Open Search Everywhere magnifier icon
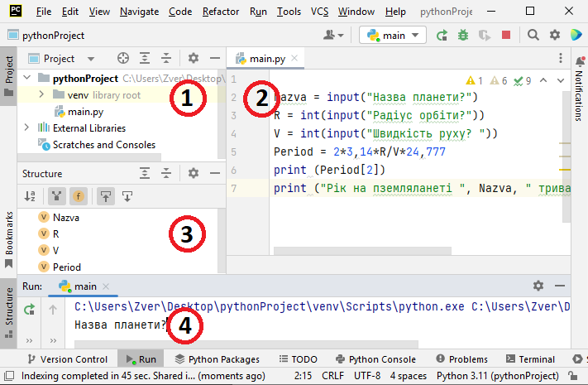Viewport: 588px width, 385px height. coord(533,35)
